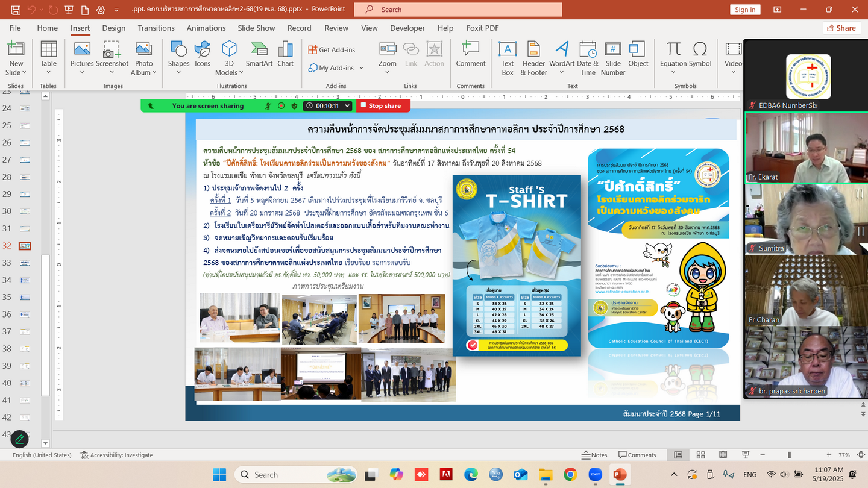Insert Icons from the Illustrations group

click(x=203, y=54)
